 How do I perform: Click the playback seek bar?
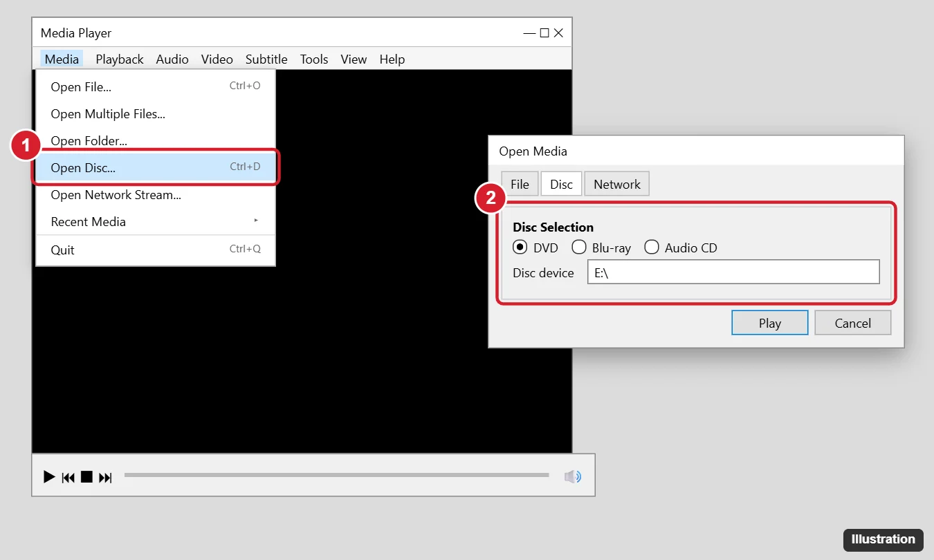click(x=337, y=475)
